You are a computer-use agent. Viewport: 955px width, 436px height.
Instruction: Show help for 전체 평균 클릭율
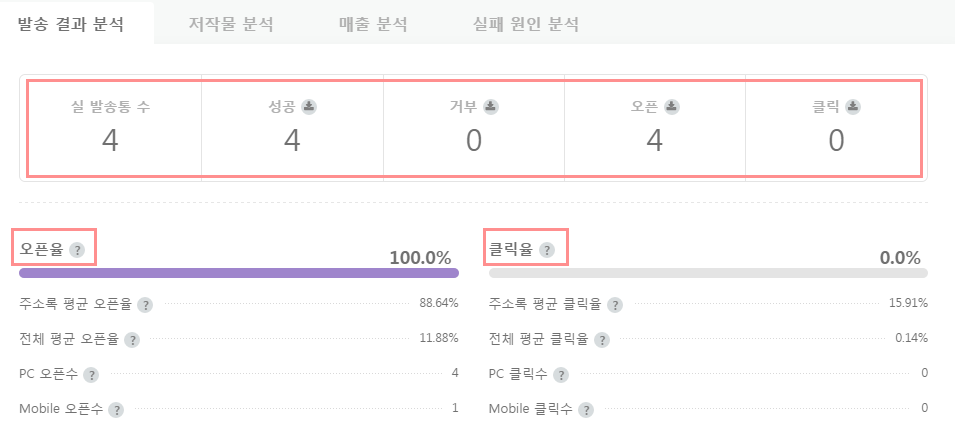pos(602,340)
